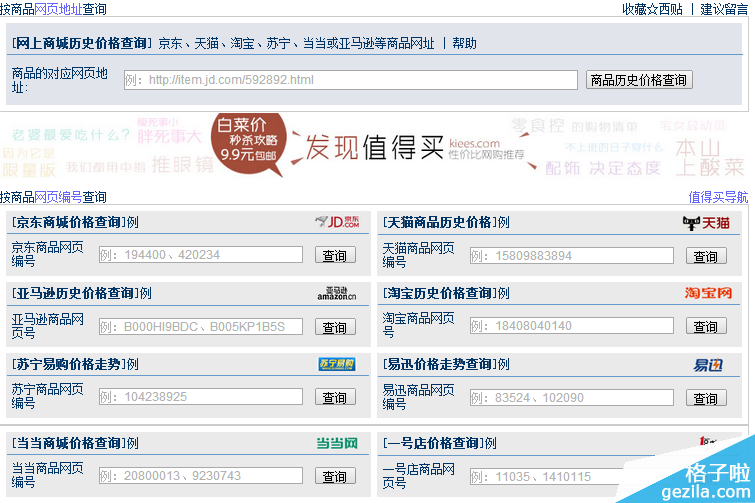
Task: Focus the 京东商品网页编号 input field
Action: click(201, 255)
